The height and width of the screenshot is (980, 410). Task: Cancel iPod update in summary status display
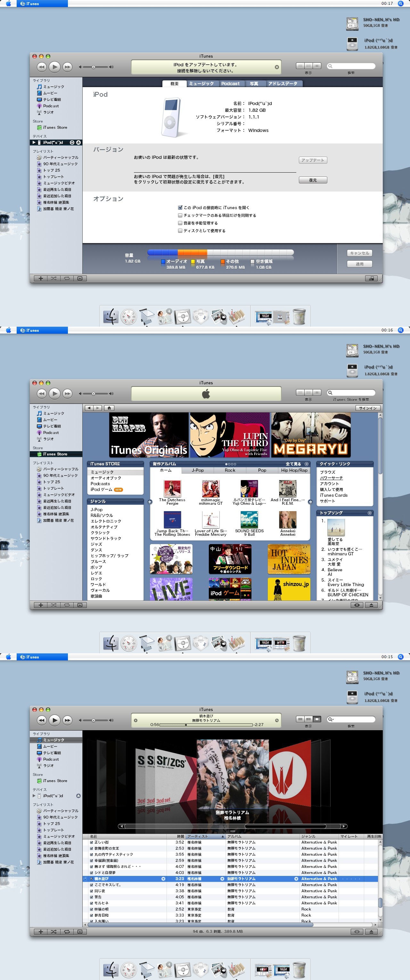point(277,67)
